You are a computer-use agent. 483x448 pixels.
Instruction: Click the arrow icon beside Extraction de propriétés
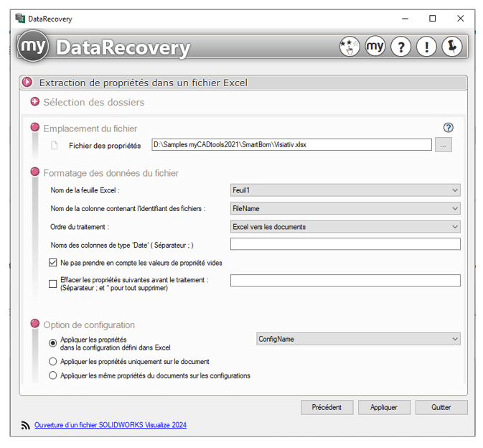tap(27, 83)
